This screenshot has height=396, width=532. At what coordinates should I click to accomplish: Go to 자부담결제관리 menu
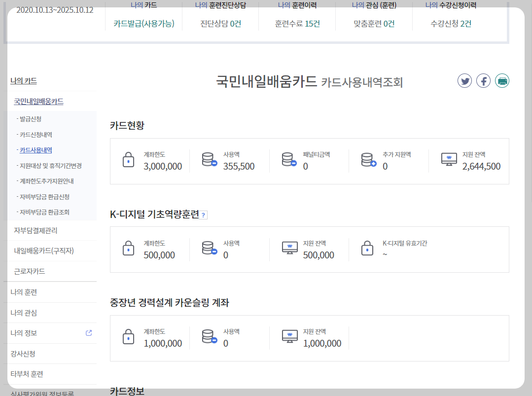35,230
